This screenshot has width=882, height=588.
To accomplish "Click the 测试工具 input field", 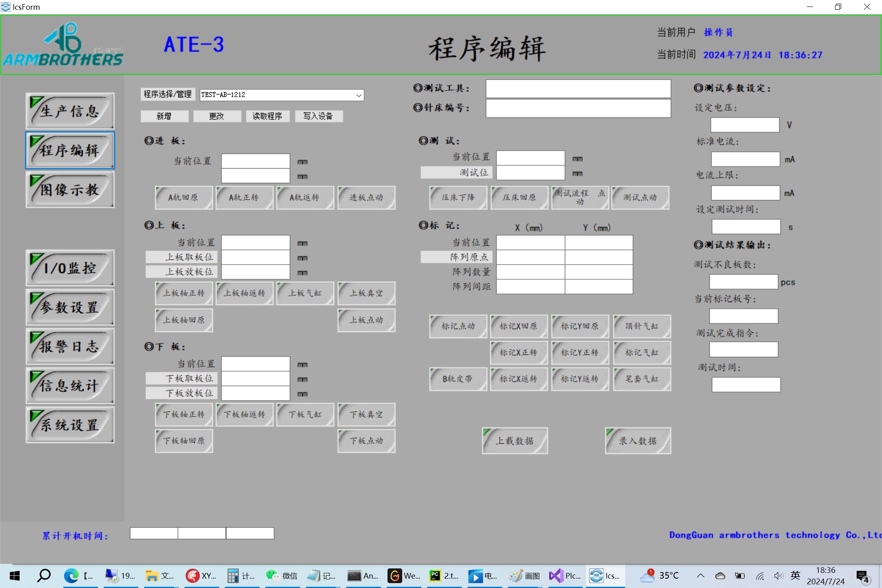I will tap(578, 89).
